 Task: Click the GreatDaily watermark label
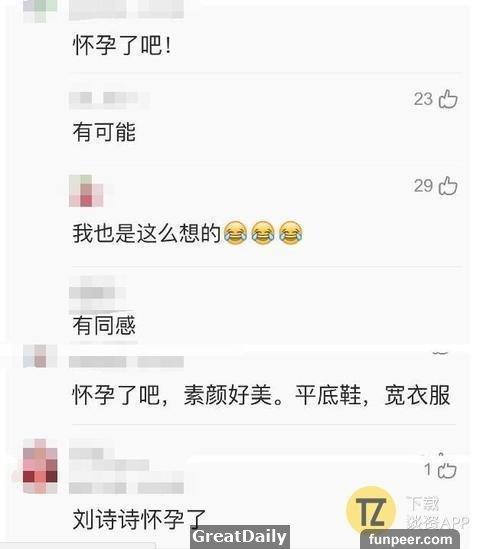click(240, 537)
